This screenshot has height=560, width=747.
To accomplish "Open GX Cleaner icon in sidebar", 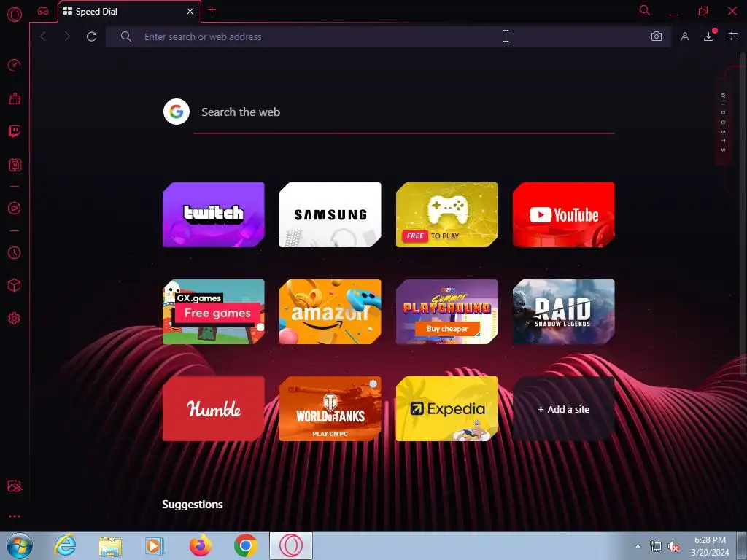I will (15, 98).
